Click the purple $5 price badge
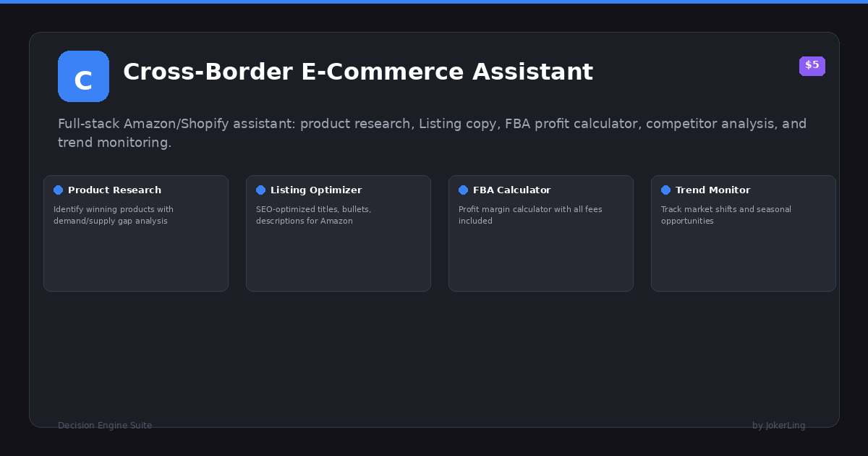 click(x=812, y=66)
